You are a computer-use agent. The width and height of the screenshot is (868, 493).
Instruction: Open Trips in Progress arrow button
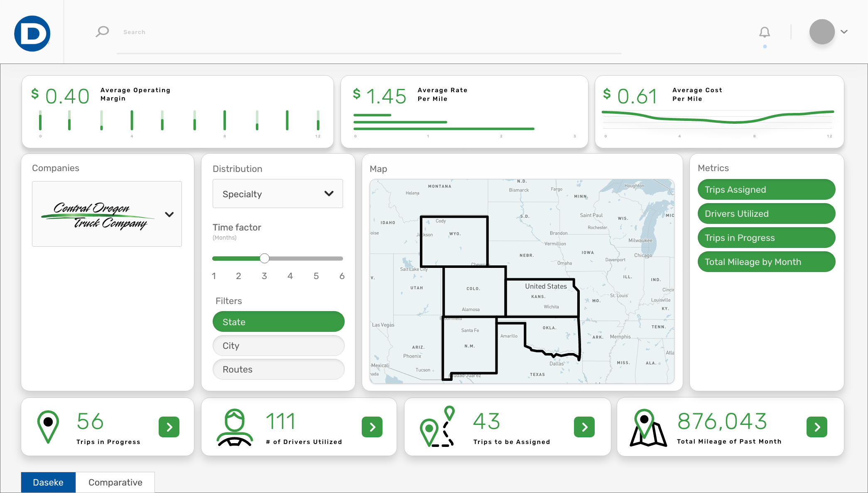pos(169,427)
